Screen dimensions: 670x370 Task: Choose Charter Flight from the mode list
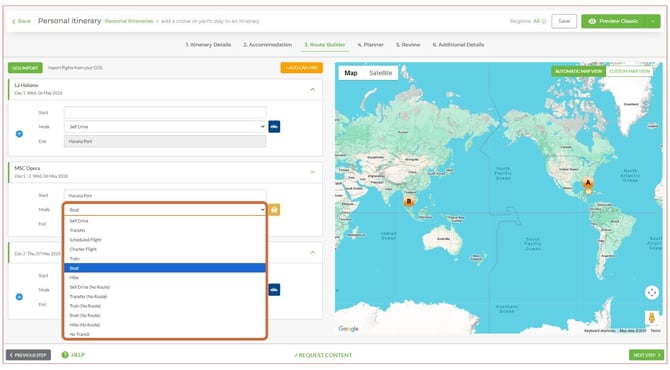(165, 249)
